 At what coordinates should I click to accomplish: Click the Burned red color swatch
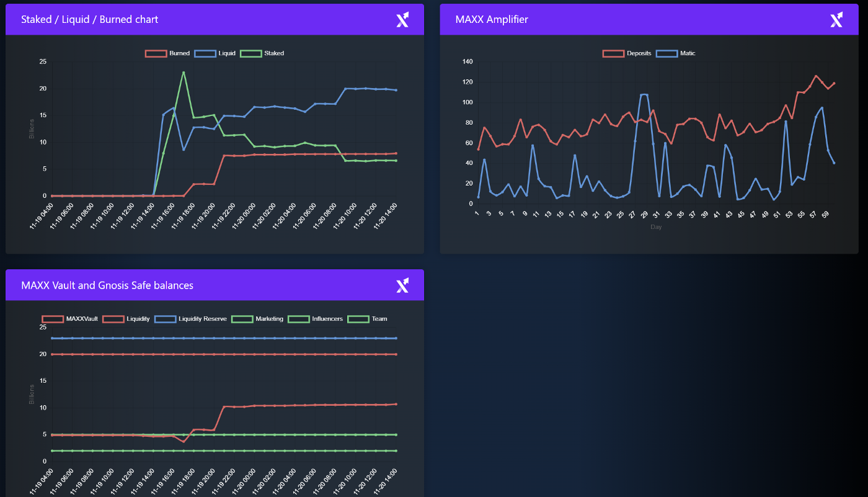pos(156,53)
